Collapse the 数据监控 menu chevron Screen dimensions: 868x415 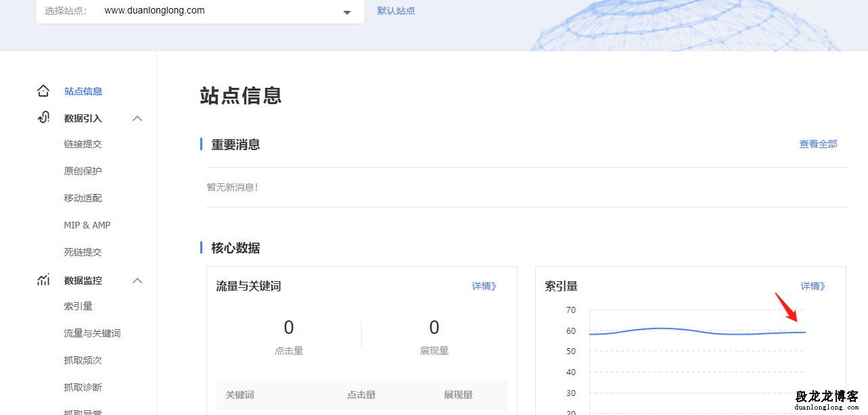click(137, 280)
